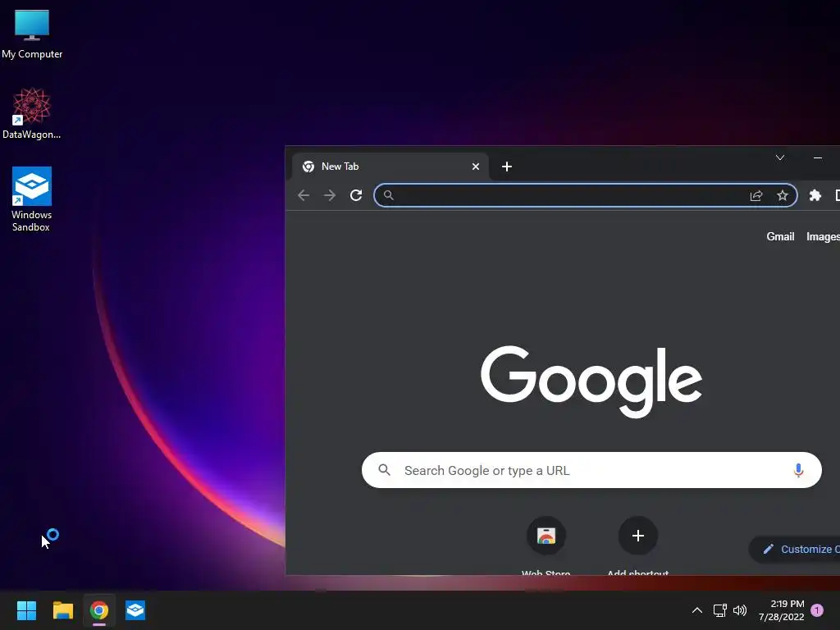This screenshot has width=840, height=630.
Task: Select the New Tab tab
Action: tap(390, 167)
